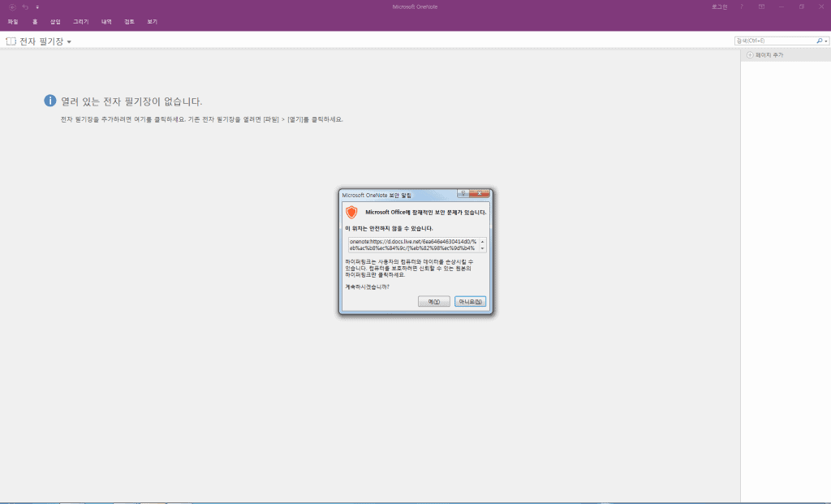This screenshot has width=831, height=504.
Task: Click the notebook icon beside 전자 필기장
Action: click(x=11, y=41)
